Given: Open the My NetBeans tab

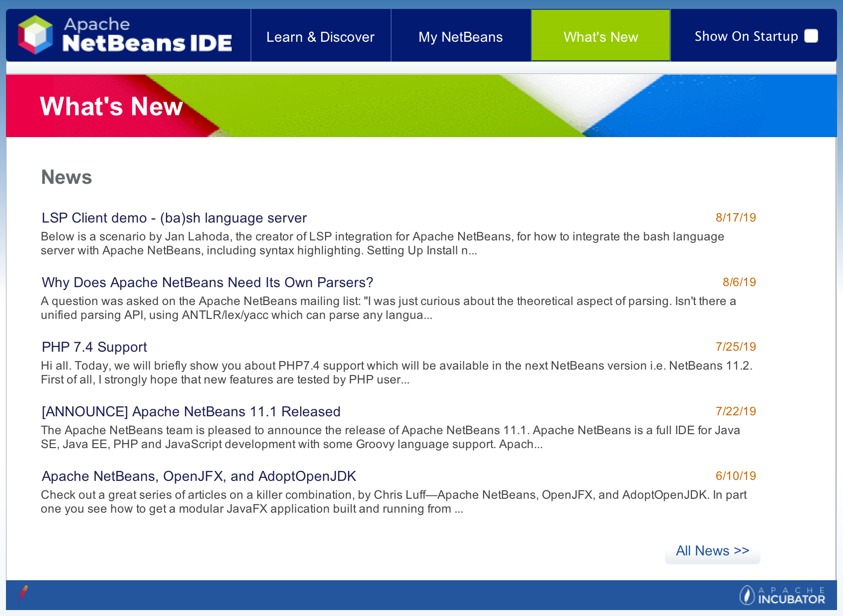Looking at the screenshot, I should (460, 37).
